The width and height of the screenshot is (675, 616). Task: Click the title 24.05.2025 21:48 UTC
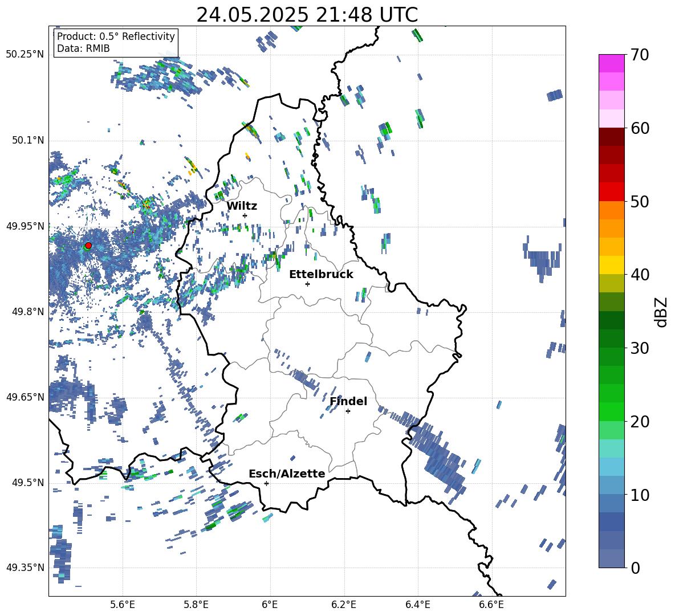point(307,15)
